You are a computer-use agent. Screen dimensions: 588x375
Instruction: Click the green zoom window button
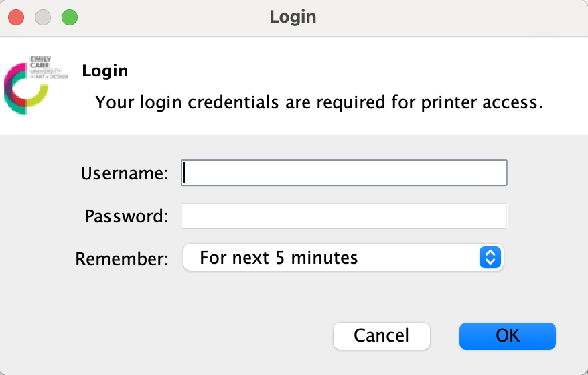70,17
